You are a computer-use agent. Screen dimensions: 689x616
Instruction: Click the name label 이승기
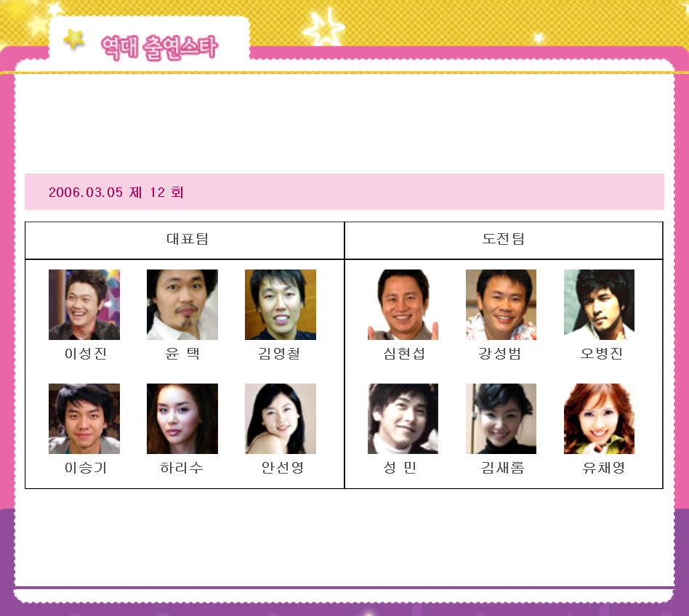[x=86, y=468]
